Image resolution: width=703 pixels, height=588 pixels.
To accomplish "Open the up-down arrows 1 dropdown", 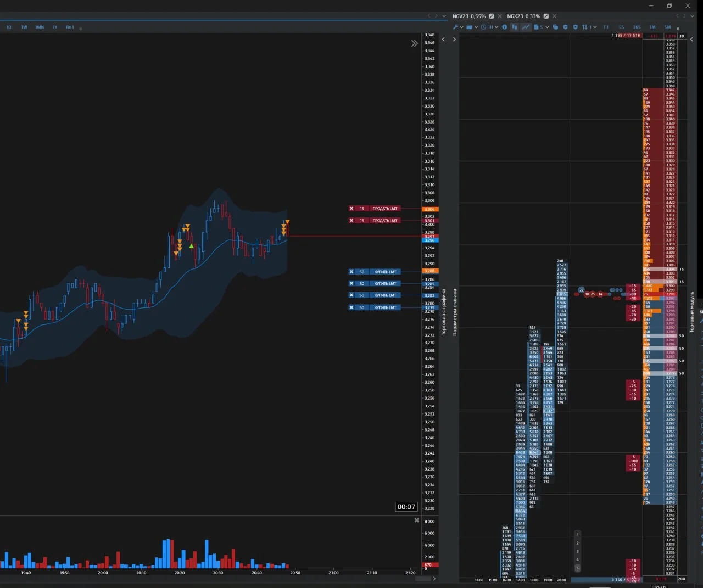I will (x=589, y=27).
